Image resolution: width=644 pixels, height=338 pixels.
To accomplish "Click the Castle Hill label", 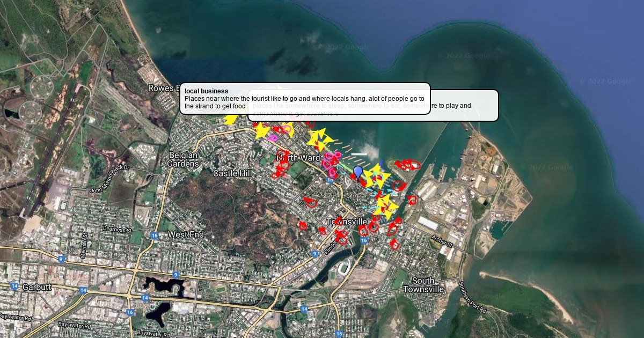I will pos(232,173).
